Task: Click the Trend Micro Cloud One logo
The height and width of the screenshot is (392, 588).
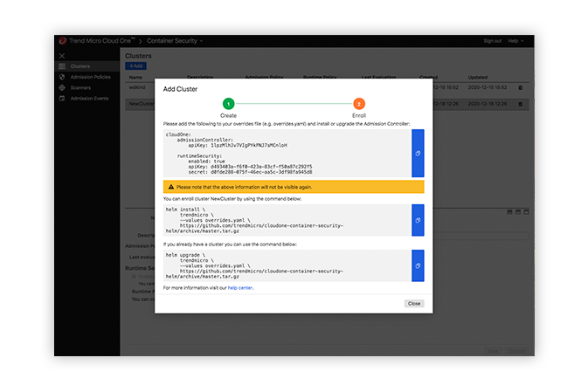Action: click(x=63, y=41)
